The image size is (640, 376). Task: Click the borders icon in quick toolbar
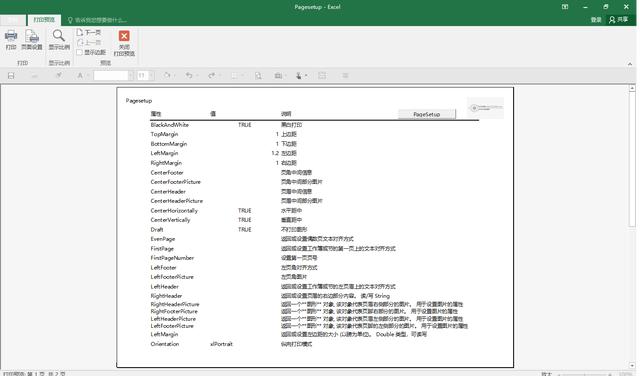(x=235, y=76)
